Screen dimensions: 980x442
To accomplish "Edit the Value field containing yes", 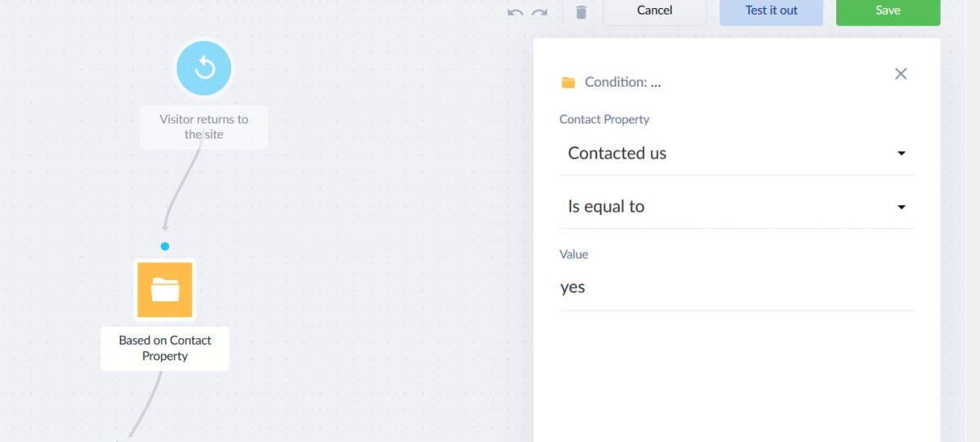I will click(x=737, y=288).
